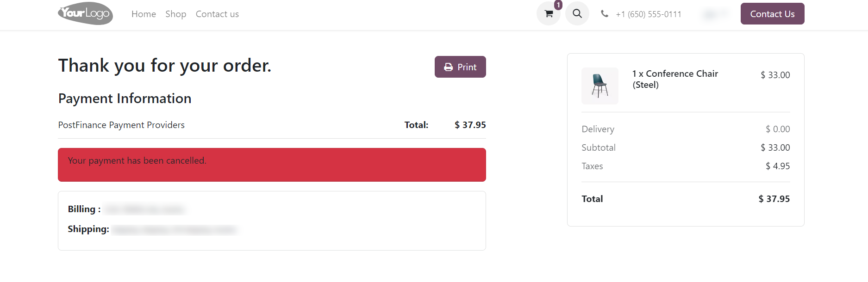This screenshot has width=868, height=282.
Task: Click the printer icon on the Print button
Action: point(448,67)
